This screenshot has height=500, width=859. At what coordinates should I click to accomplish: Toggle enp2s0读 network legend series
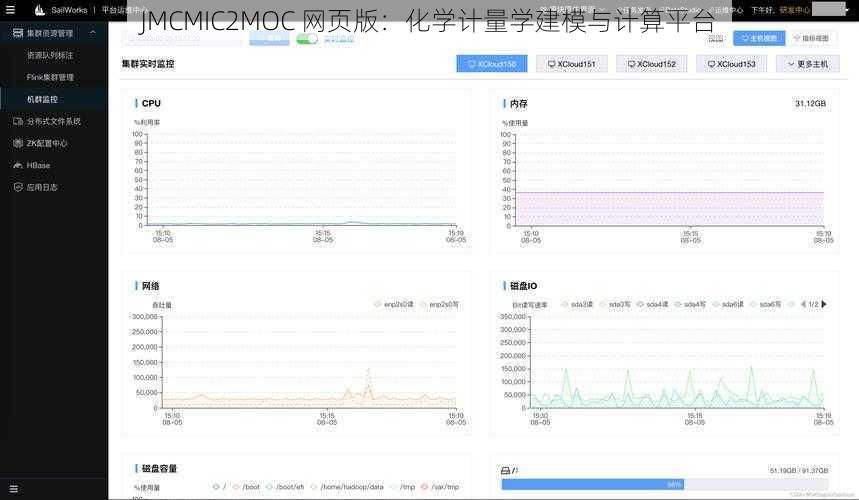click(394, 304)
